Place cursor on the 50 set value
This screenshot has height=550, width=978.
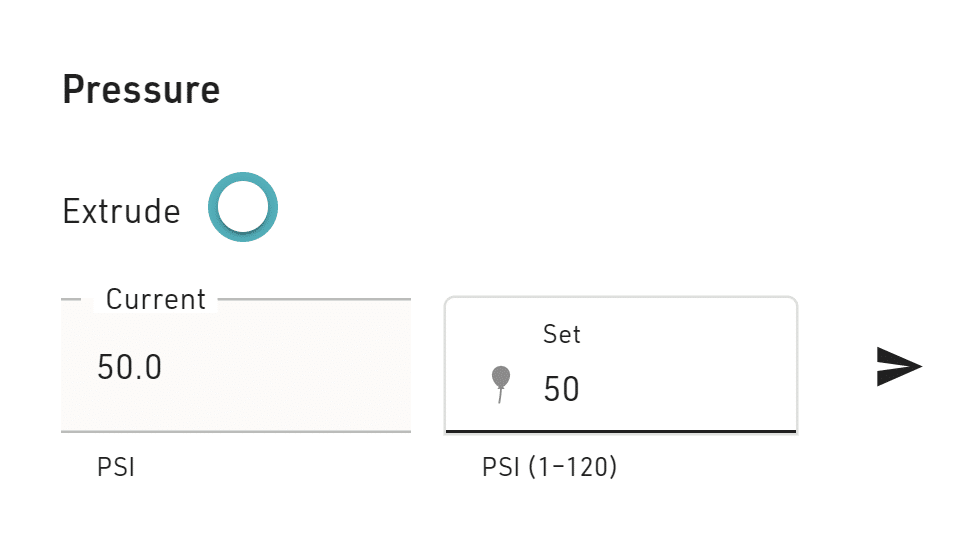561,389
